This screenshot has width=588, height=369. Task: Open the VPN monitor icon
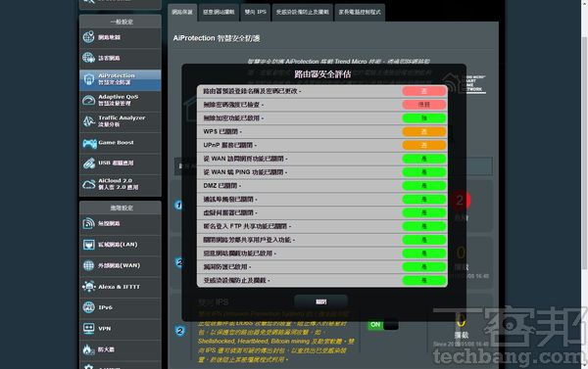point(89,329)
